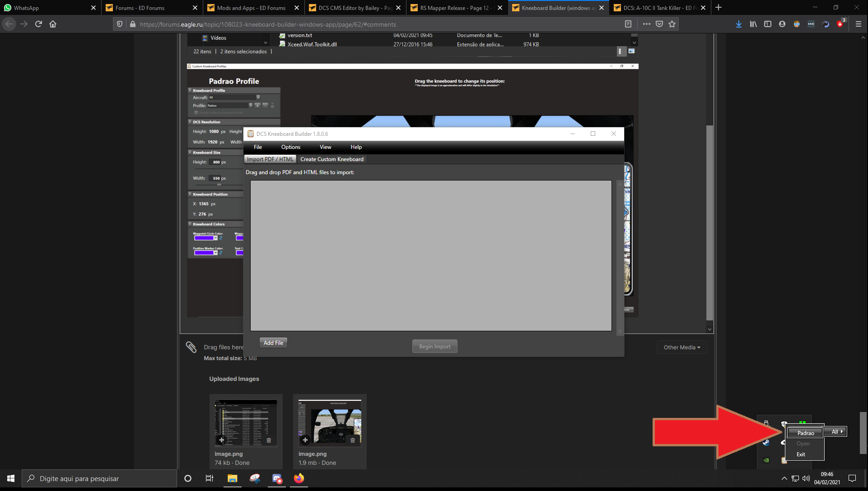This screenshot has height=491, width=868.
Task: Expand Other Media dropdown
Action: (682, 347)
